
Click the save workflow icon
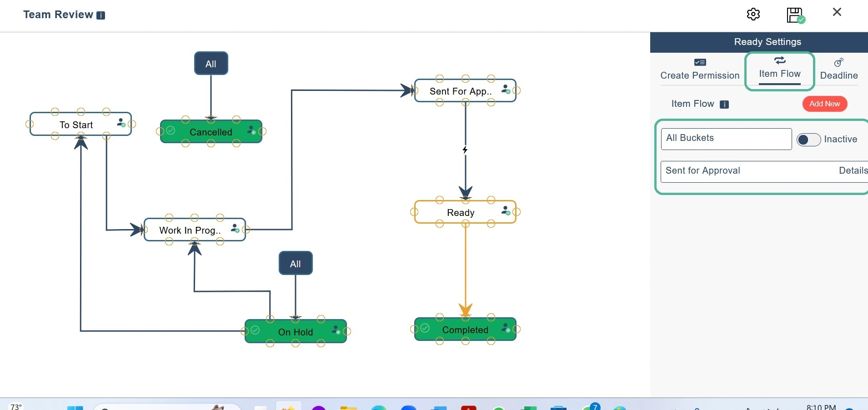(796, 15)
